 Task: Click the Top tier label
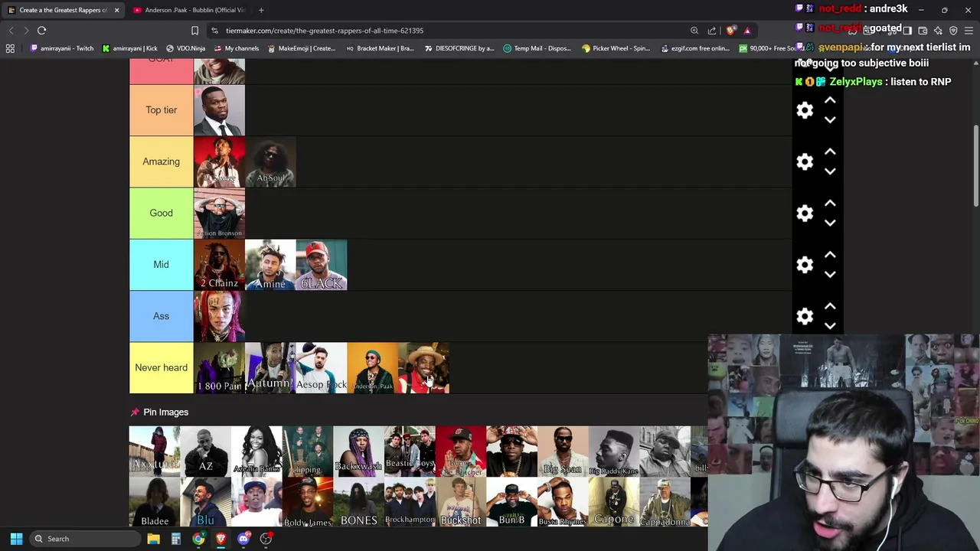pos(161,110)
